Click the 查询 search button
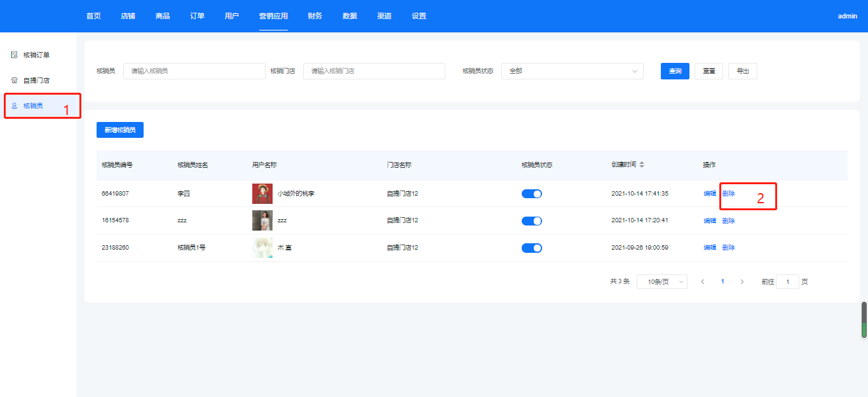This screenshot has width=868, height=397. (675, 71)
